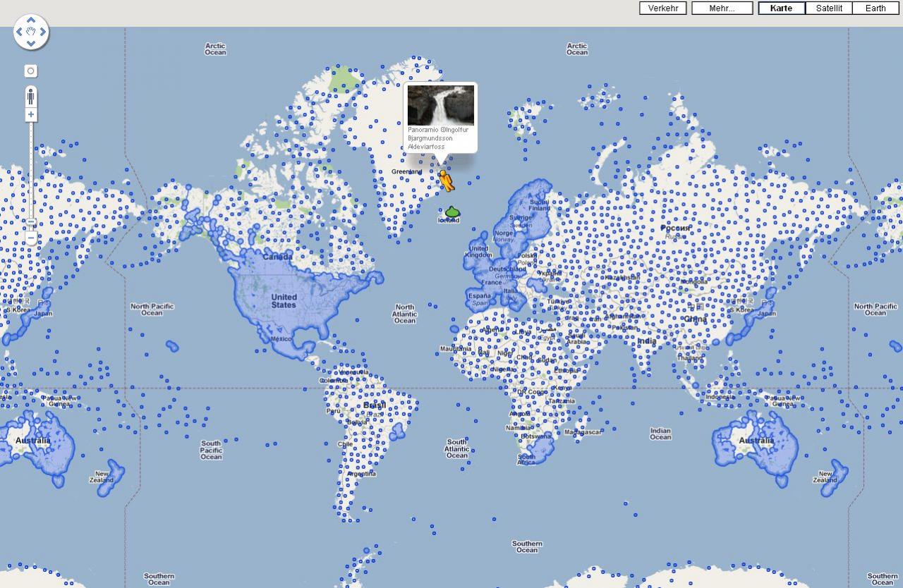
Task: Click the Deutschland label
Action: click(508, 269)
